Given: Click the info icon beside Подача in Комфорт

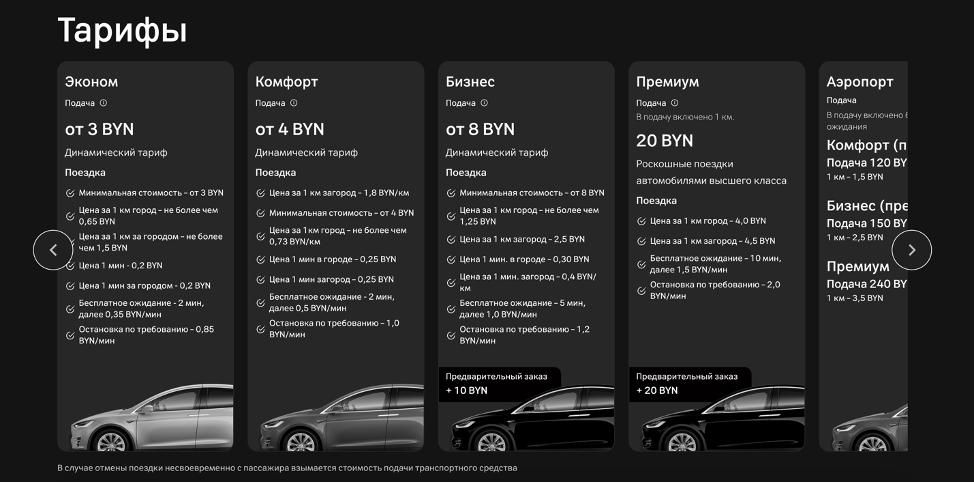Looking at the screenshot, I should point(293,103).
